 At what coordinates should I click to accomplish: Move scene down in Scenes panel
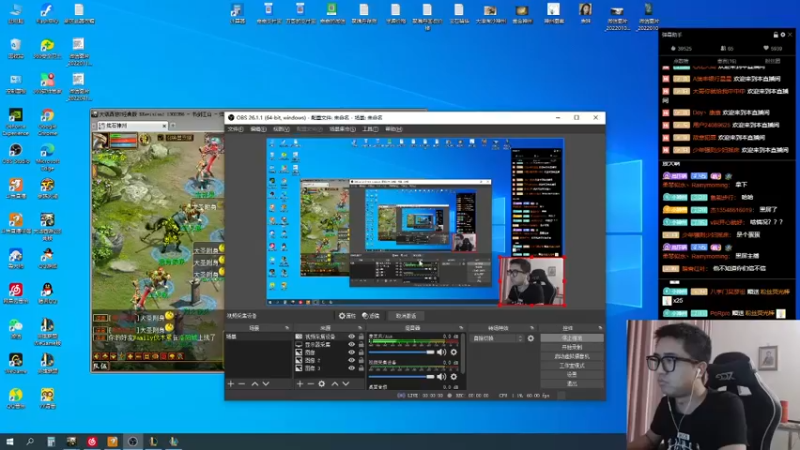266,383
